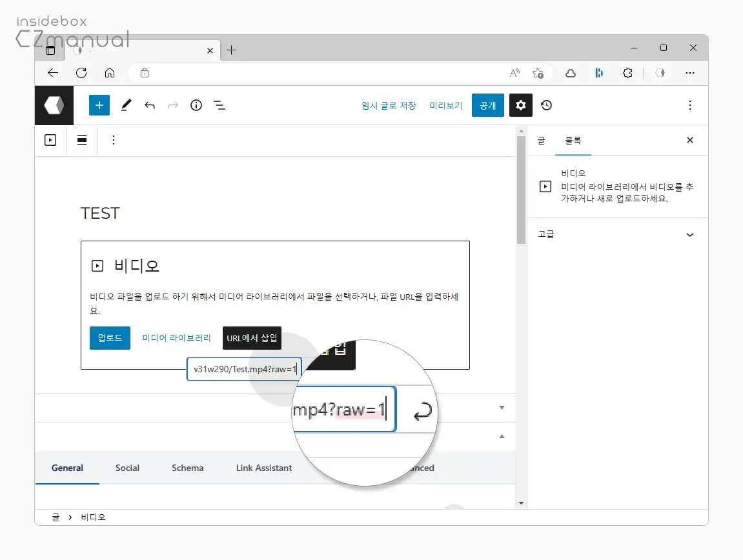Expand the 고급 advanced panel

[618, 235]
